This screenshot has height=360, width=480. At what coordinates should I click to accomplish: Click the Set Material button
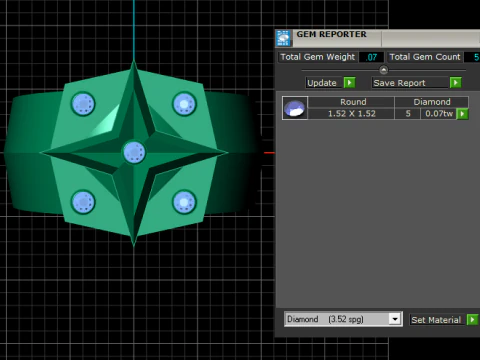click(437, 320)
